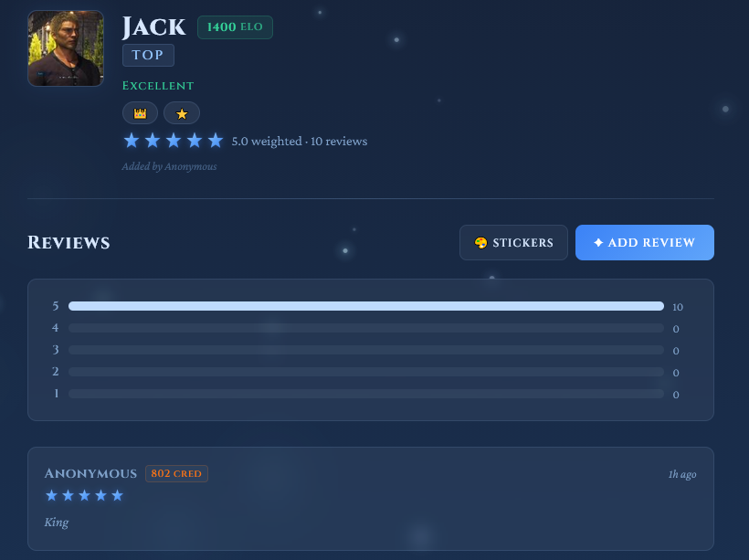Open the Stickers panel
The height and width of the screenshot is (560, 749).
tap(513, 243)
